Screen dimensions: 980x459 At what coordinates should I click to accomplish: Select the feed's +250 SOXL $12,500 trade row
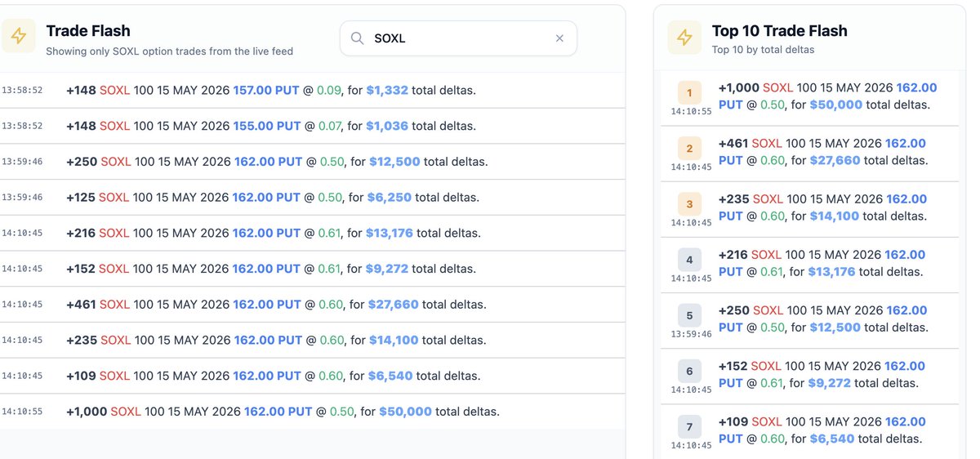(x=313, y=162)
